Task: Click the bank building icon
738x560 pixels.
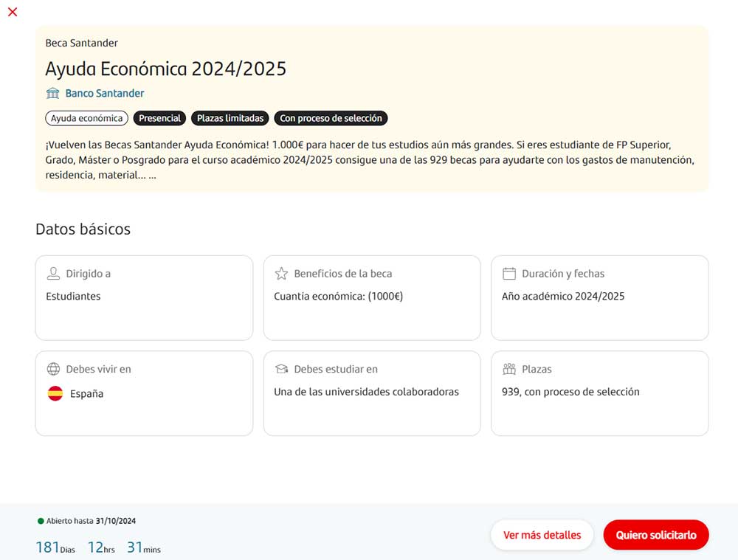Action: (x=52, y=93)
